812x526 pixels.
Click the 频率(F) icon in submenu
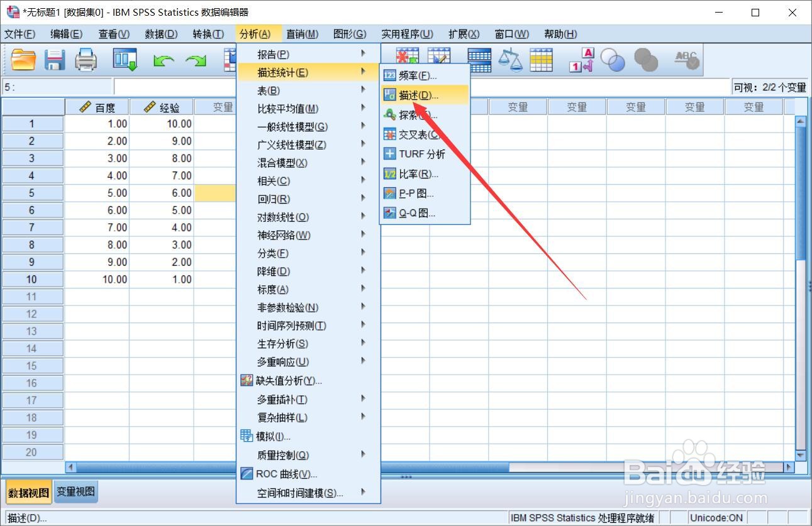click(x=390, y=75)
